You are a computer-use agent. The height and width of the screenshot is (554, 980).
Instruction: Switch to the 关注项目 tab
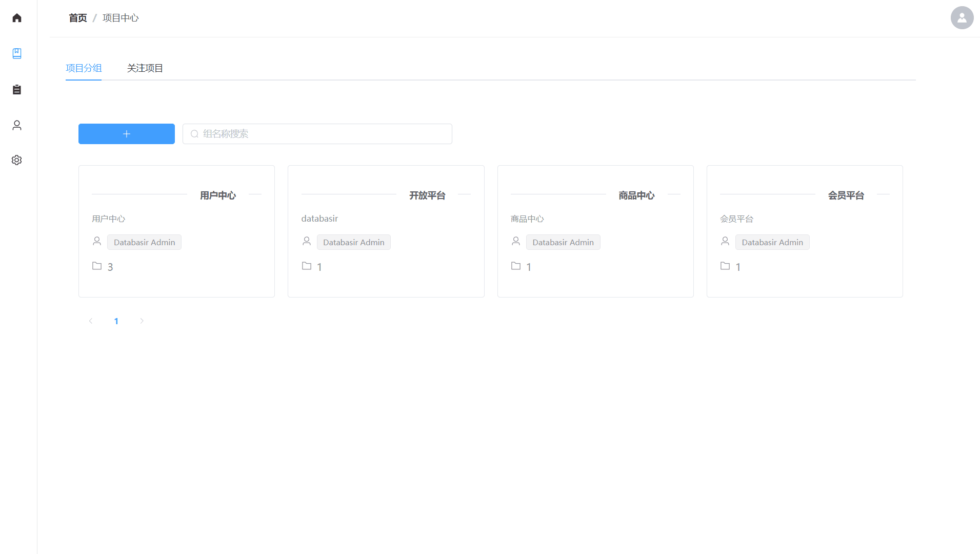tap(145, 68)
